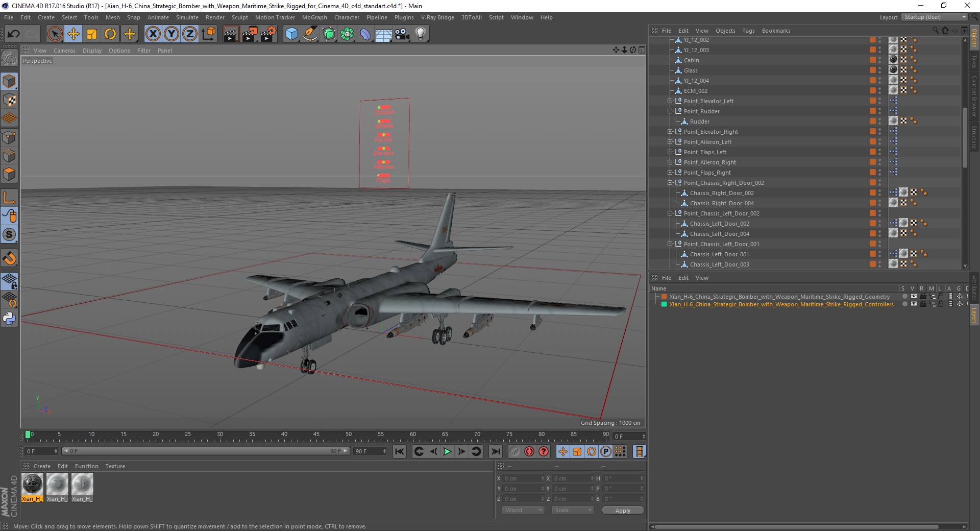Open viewport Cameras menu
Viewport: 980px width, 531px height.
[x=64, y=51]
